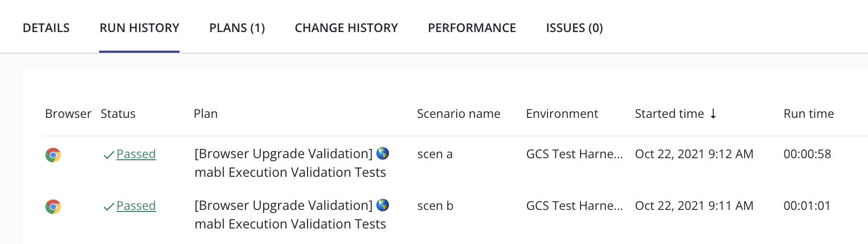Click the checkmark beside the first Passed status
This screenshot has height=244, width=868.
click(109, 155)
